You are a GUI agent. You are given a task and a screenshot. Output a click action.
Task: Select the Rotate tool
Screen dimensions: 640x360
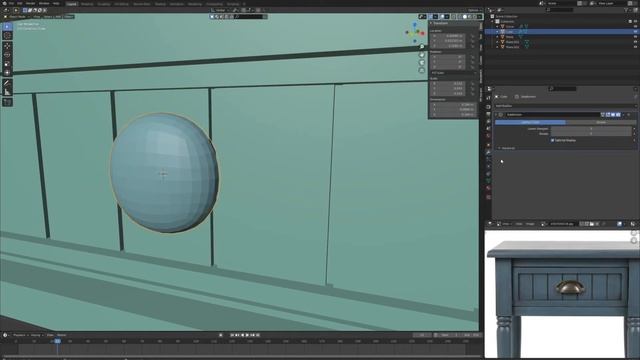(x=7, y=55)
